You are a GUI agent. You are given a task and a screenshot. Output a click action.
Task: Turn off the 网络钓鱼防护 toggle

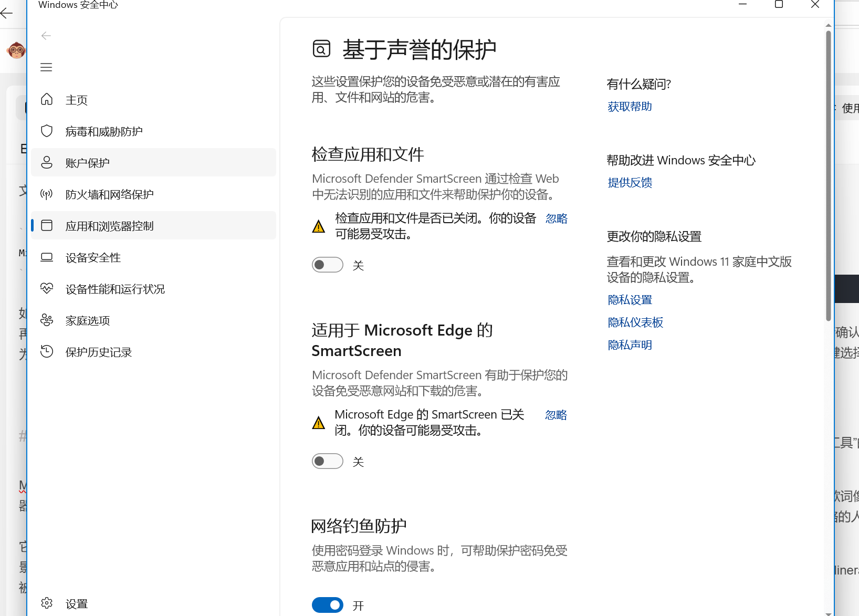[328, 605]
